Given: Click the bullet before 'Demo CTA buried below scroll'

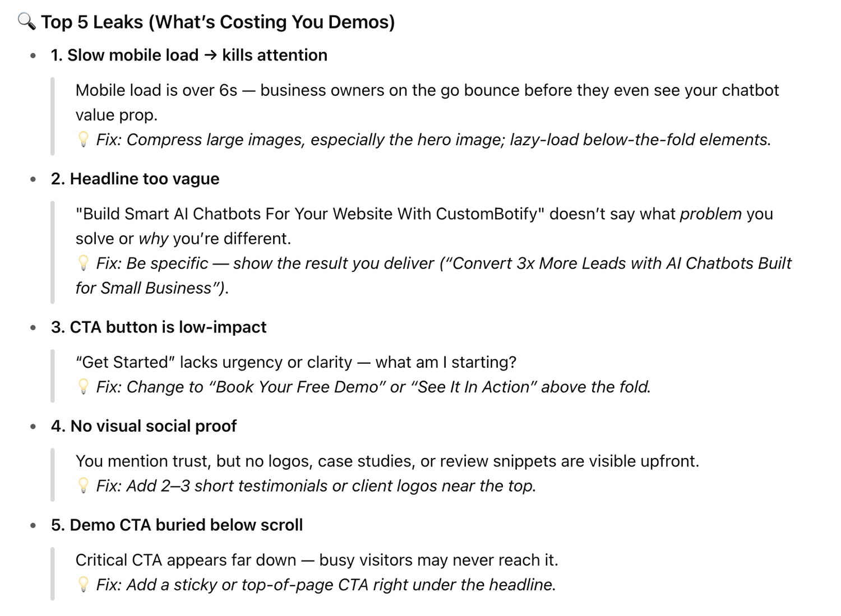Looking at the screenshot, I should click(34, 525).
